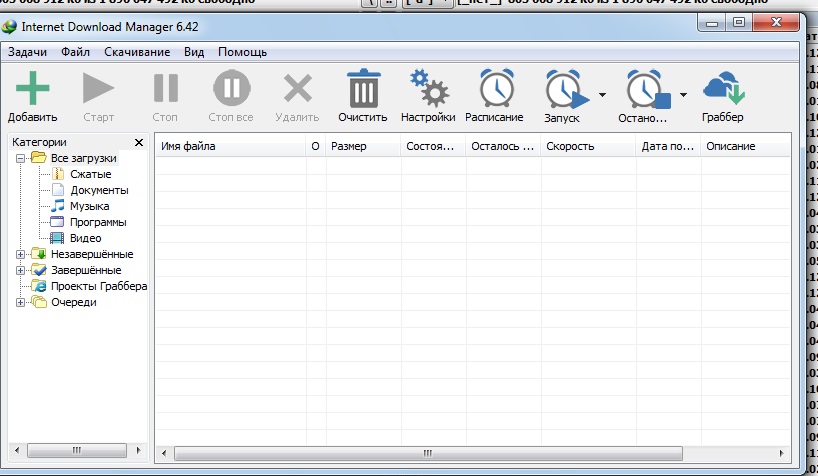
Task: Sort by Скорость column header
Action: point(588,146)
